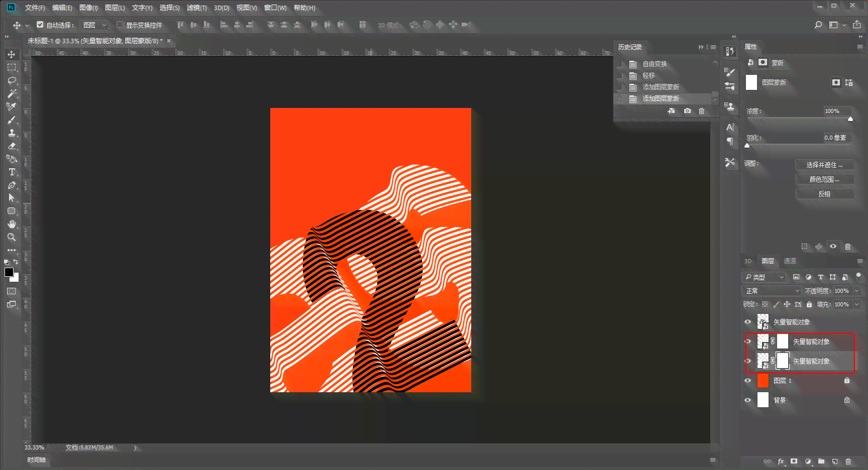The image size is (868, 470).
Task: Switch to the 3D panel tab
Action: click(x=748, y=261)
